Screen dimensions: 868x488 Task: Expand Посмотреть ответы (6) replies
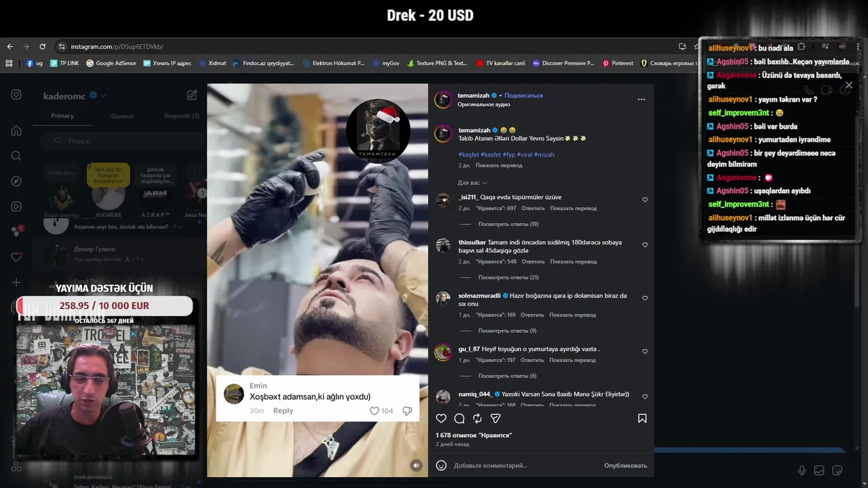[507, 376]
